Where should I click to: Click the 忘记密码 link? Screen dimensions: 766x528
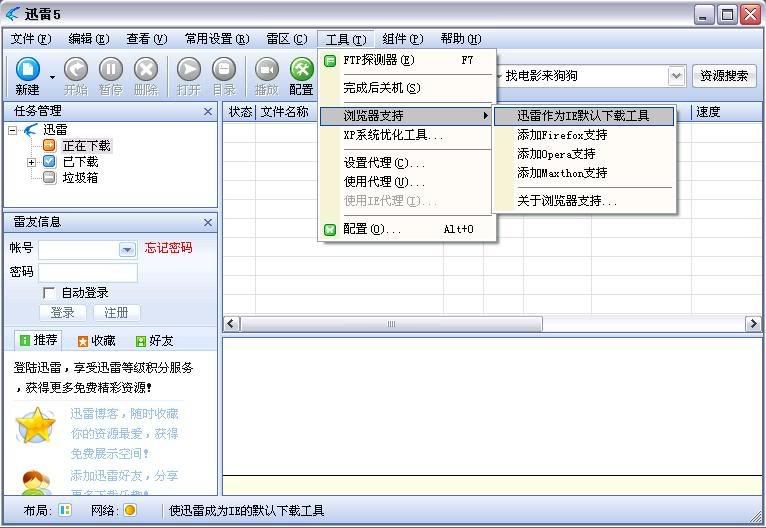click(x=169, y=248)
